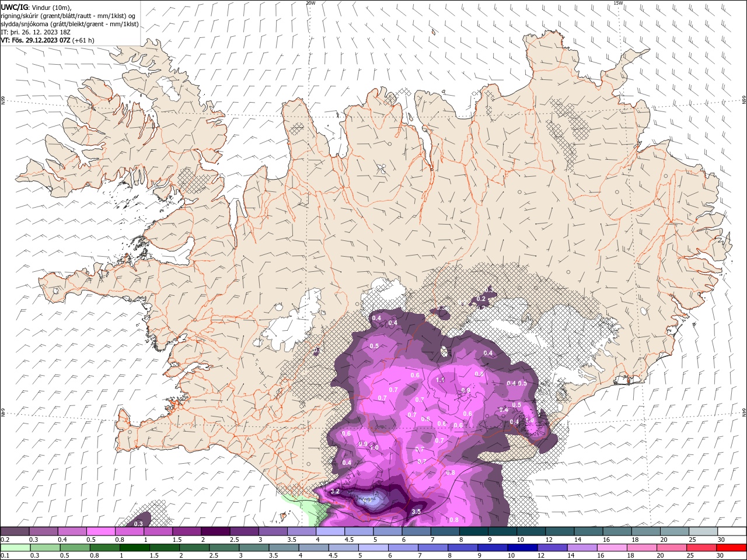
Task: Click the '0.2' label in the purple snow legend
Action: point(4,540)
